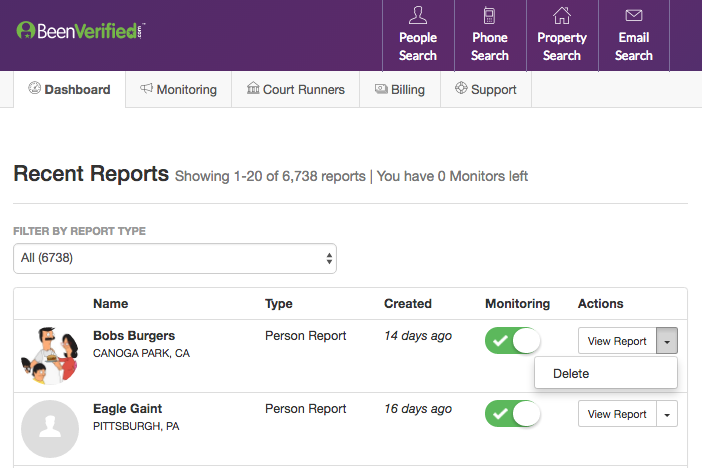Click the Bobs Burgers profile picture

[x=50, y=356]
